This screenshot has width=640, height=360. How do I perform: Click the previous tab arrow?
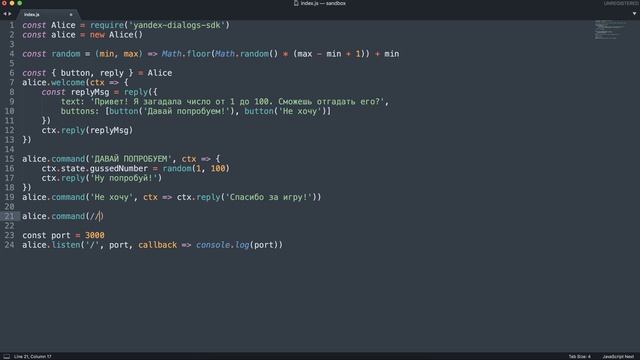[x=4, y=14]
